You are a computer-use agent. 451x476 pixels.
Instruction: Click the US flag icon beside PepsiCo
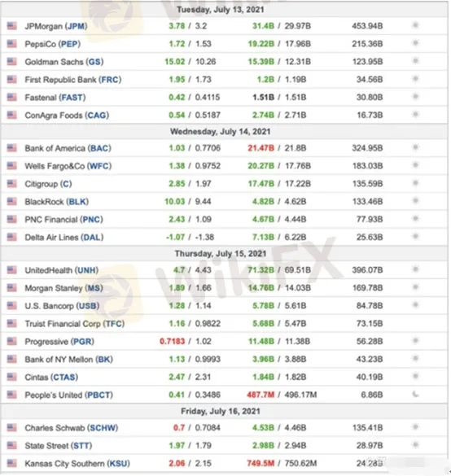[x=12, y=44]
